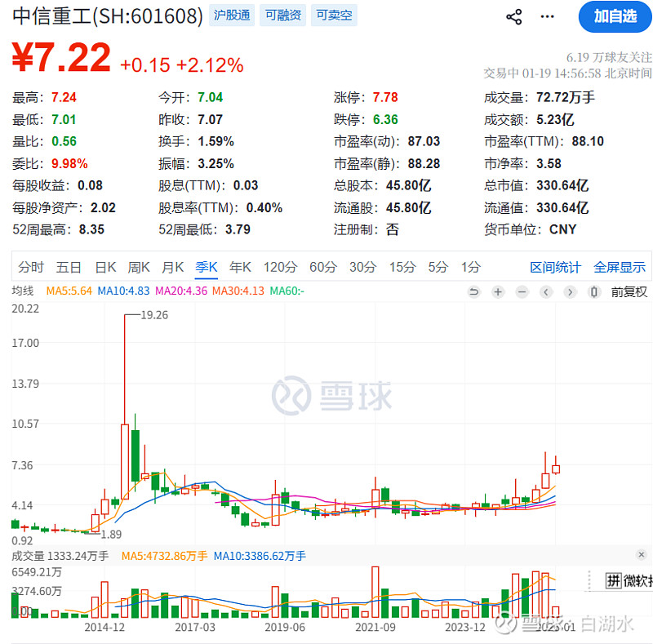
Task: Switch to the 120分 chart tab
Action: [x=280, y=267]
